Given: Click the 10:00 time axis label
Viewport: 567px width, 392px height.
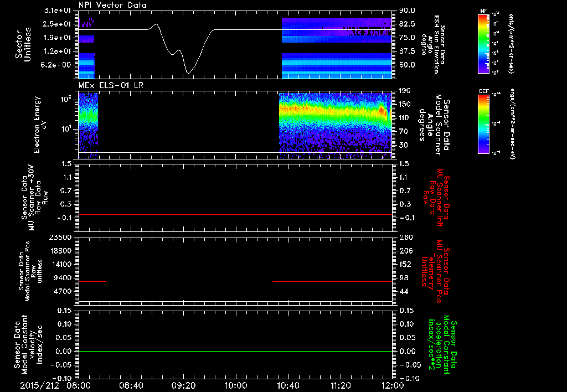Looking at the screenshot, I should (236, 385).
